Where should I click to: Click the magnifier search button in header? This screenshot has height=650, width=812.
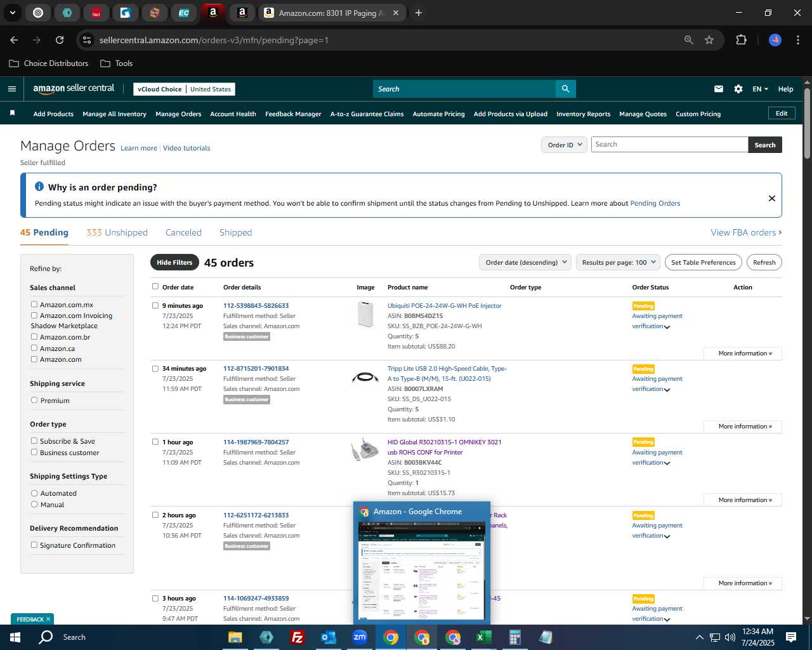click(565, 89)
